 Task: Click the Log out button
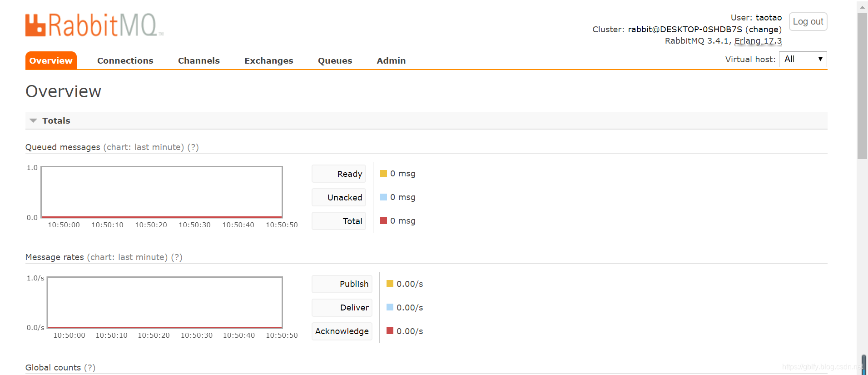coord(808,21)
